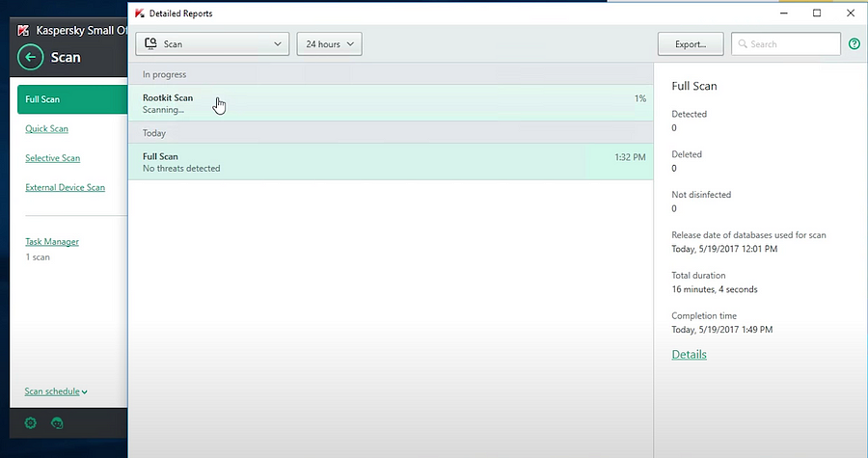Click into the Search field
The width and height of the screenshot is (868, 458).
point(786,43)
